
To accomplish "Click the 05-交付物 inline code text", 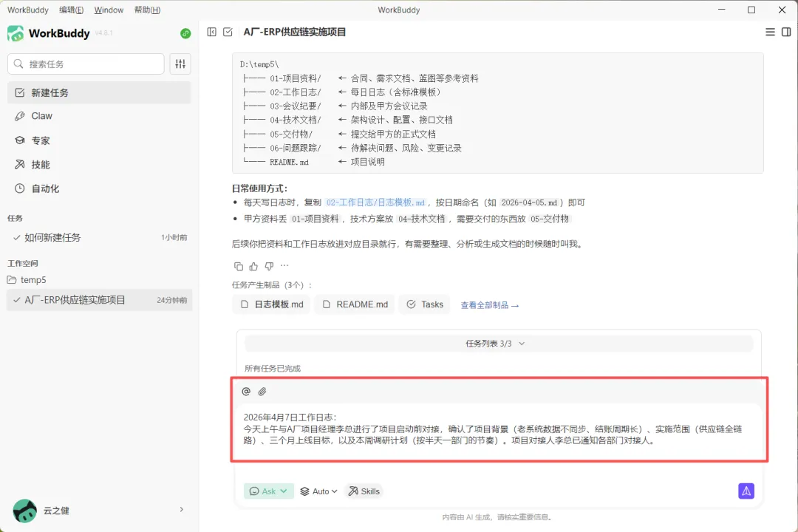I will coord(550,219).
